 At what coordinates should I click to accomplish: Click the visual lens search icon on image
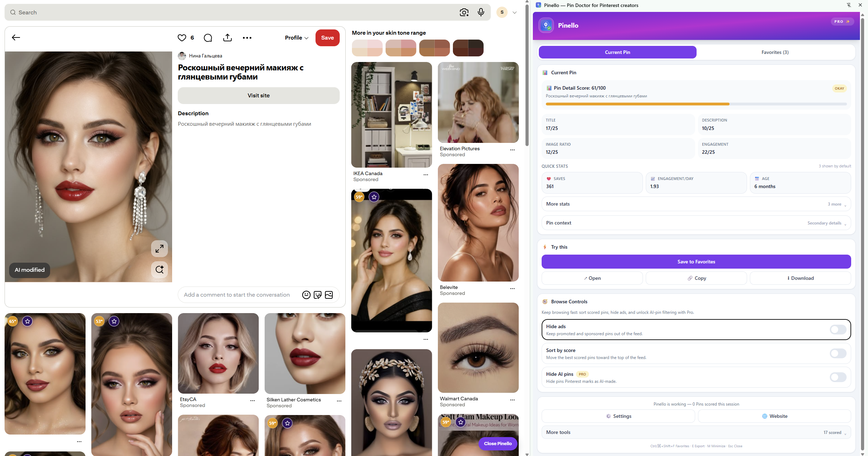(160, 269)
